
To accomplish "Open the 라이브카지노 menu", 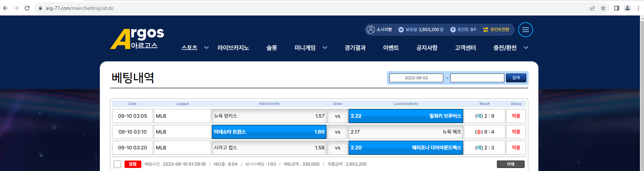I will coord(233,48).
